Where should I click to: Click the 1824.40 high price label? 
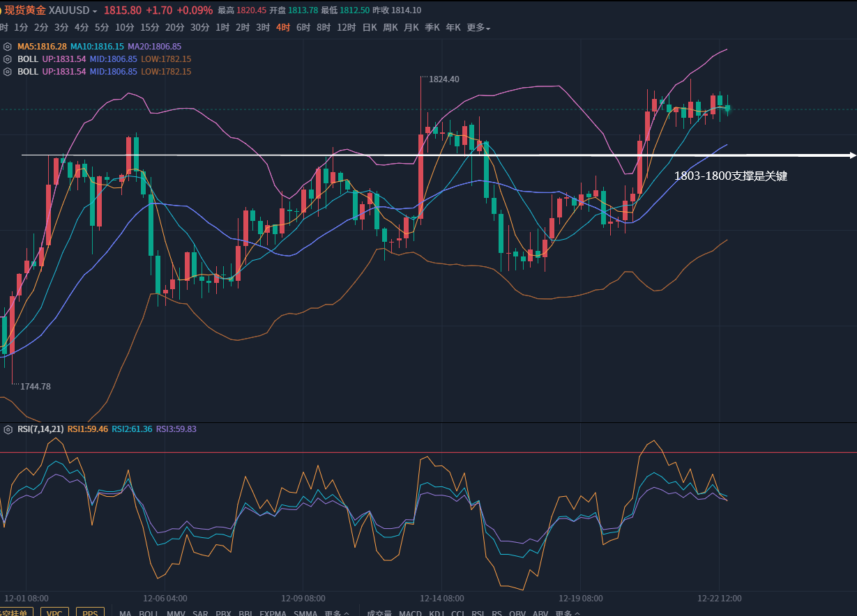[x=444, y=79]
